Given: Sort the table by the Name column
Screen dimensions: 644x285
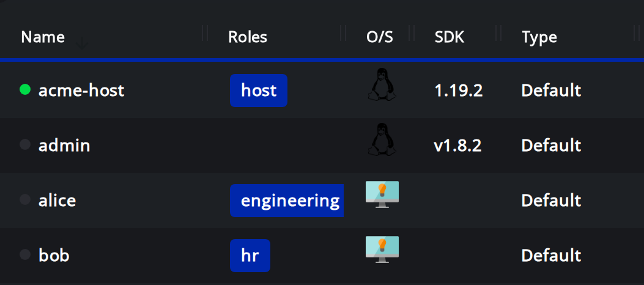Looking at the screenshot, I should 43,37.
